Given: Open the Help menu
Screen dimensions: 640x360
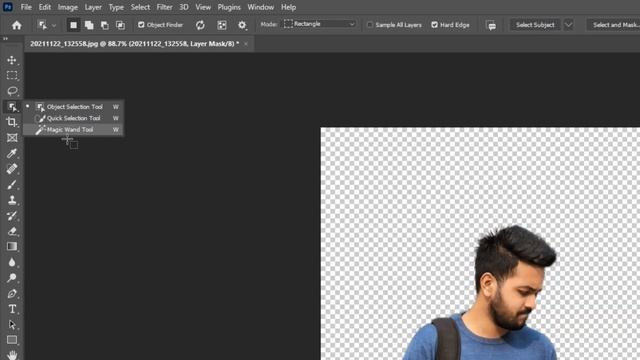Looking at the screenshot, I should pyautogui.click(x=288, y=7).
